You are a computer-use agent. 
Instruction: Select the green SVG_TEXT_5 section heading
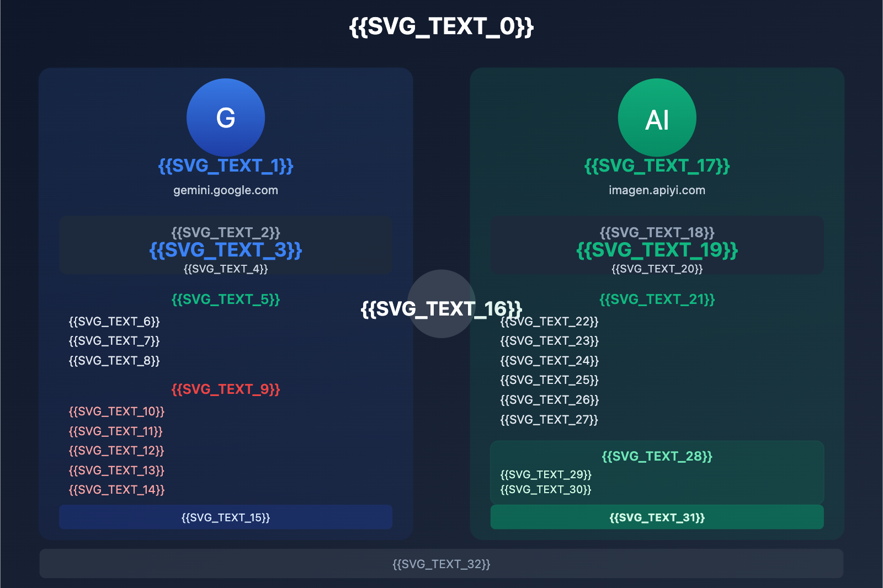(226, 300)
